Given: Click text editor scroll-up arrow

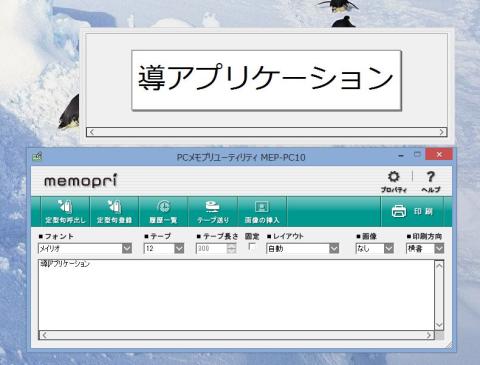Looking at the screenshot, I should coord(439,266).
